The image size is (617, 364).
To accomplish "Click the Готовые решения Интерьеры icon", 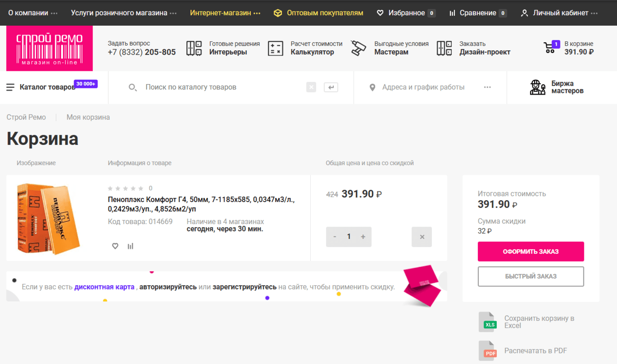I will 194,48.
